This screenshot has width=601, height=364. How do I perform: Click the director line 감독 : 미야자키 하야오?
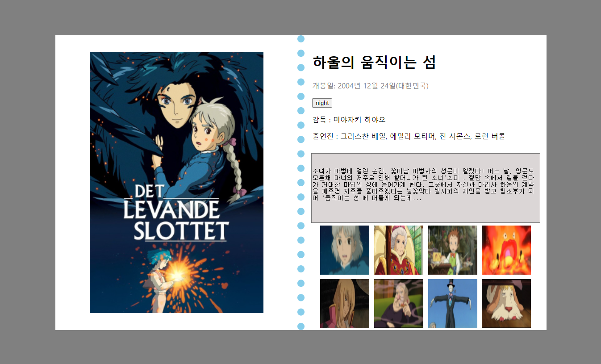349,120
